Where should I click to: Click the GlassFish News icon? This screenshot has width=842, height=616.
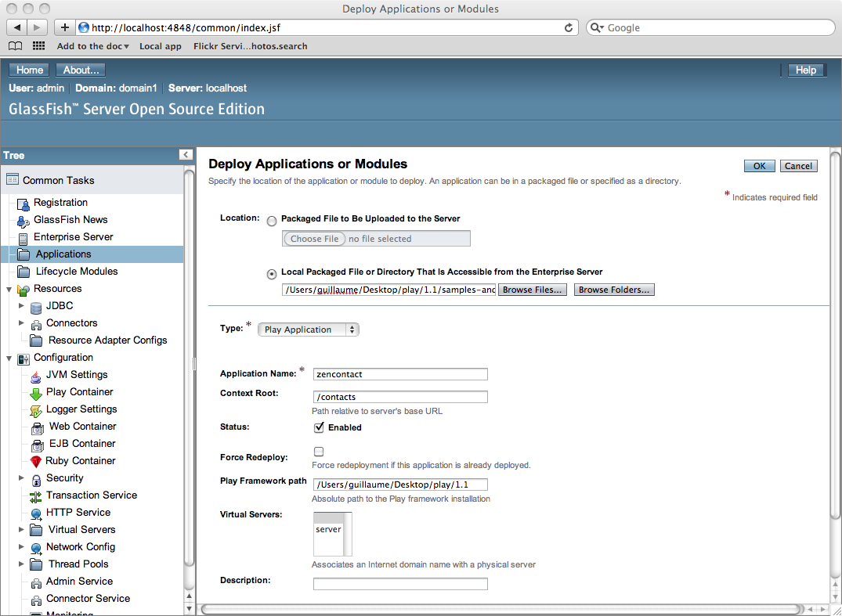(23, 220)
